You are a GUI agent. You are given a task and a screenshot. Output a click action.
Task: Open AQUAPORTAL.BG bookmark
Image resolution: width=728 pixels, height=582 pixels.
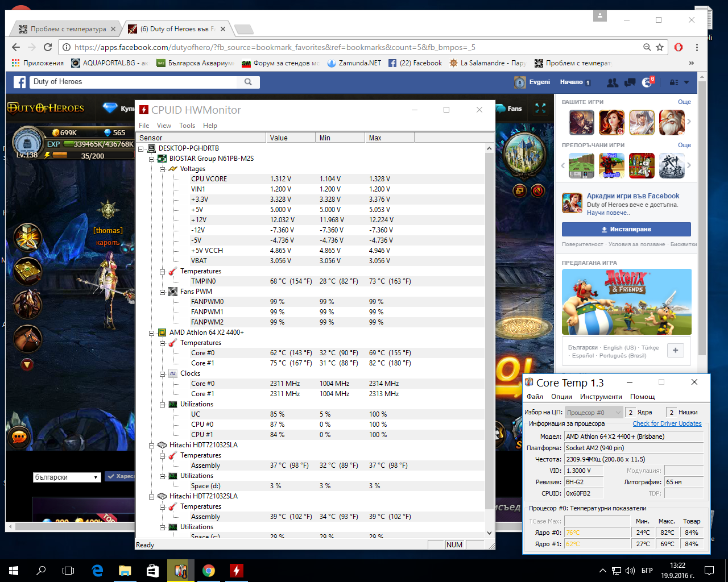[x=110, y=63]
